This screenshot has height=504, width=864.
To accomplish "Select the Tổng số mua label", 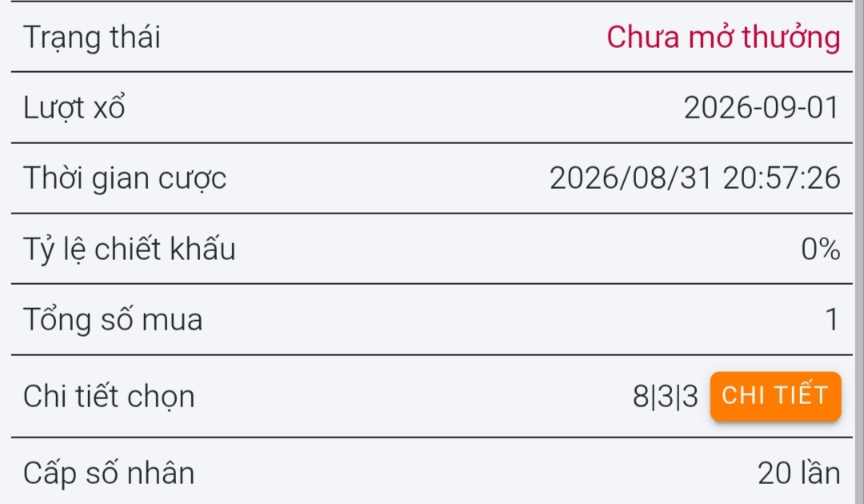I will coord(113,320).
